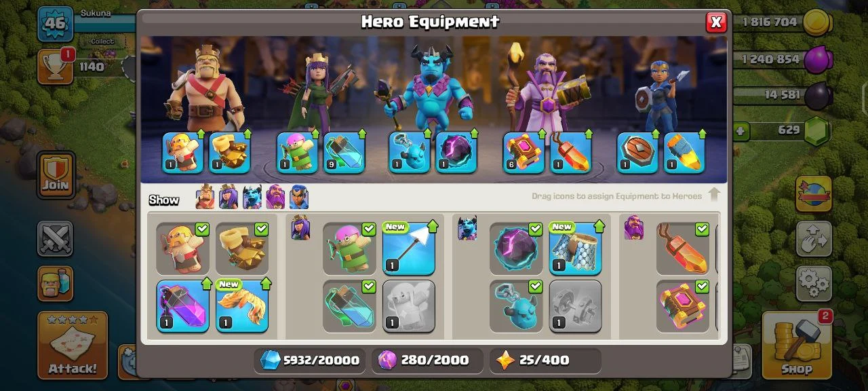Select the new Giant Gauntlet equipment

tap(242, 306)
